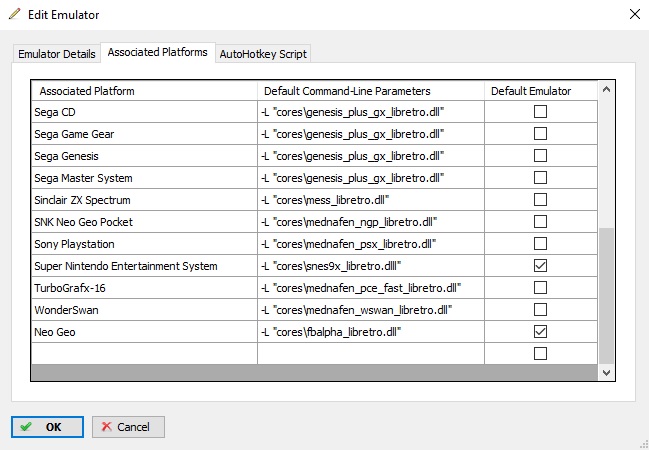Click the resize grip in window corner
The height and width of the screenshot is (450, 649).
[644, 445]
